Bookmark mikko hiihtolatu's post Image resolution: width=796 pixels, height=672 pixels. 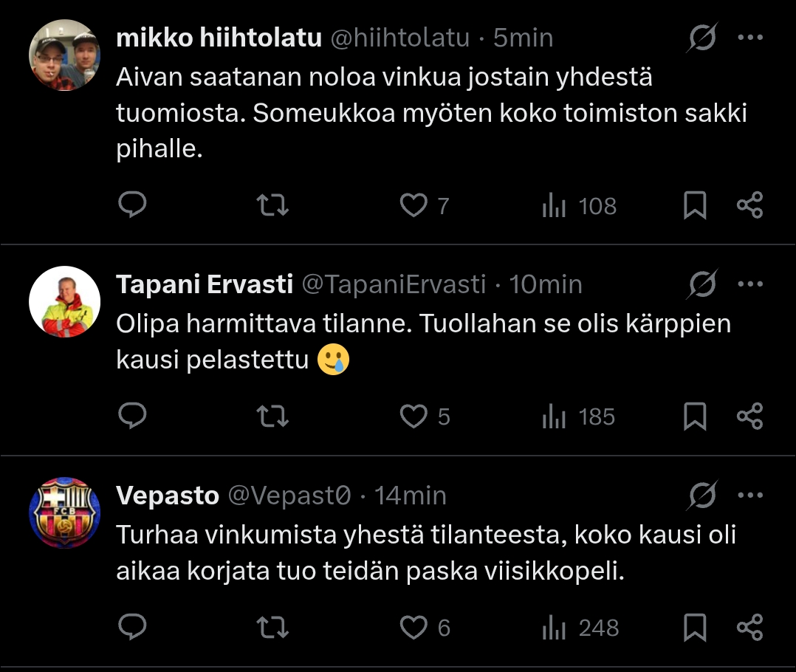[x=694, y=205]
